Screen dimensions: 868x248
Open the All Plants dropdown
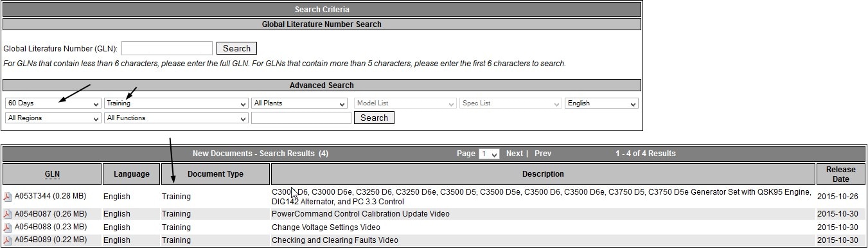tap(299, 103)
